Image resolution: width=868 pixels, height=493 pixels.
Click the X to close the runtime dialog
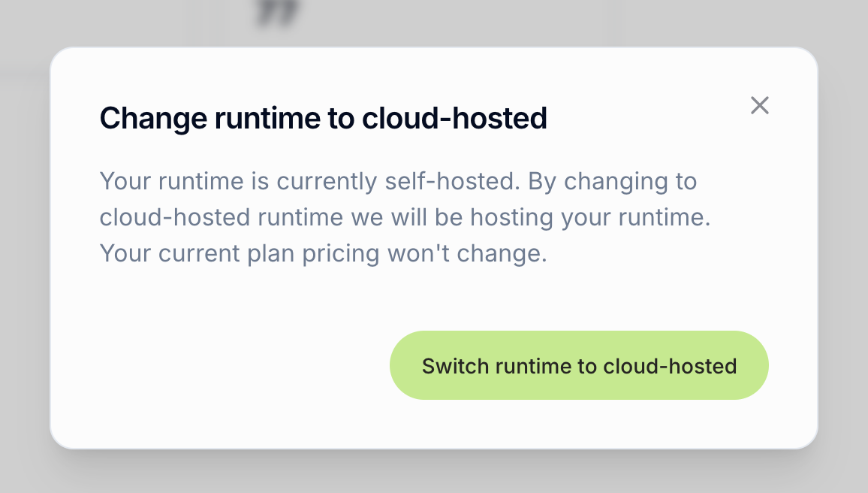[x=759, y=105]
